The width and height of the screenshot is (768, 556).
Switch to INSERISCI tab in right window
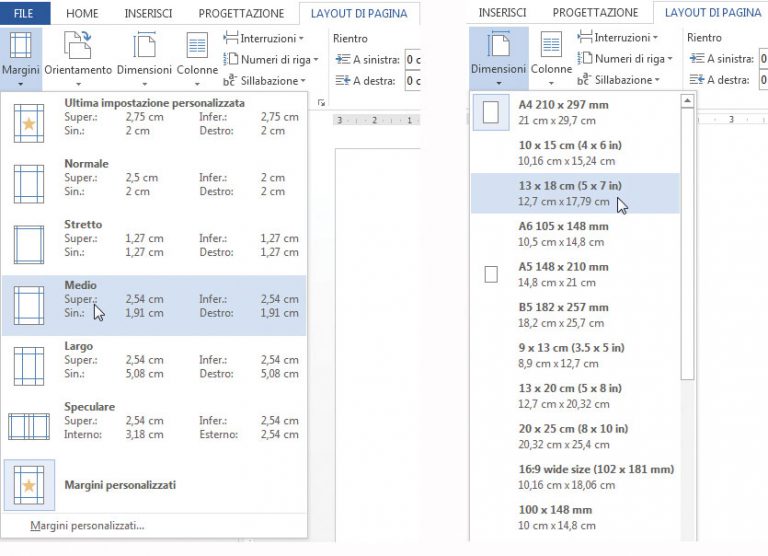tap(502, 12)
